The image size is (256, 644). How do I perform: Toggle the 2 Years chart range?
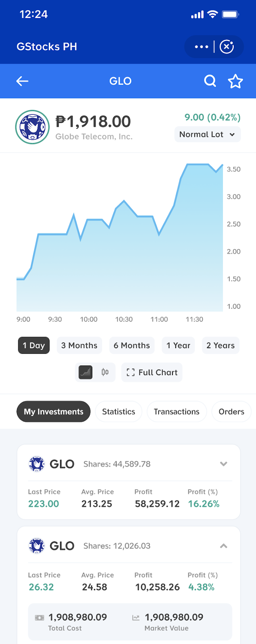[221, 345]
